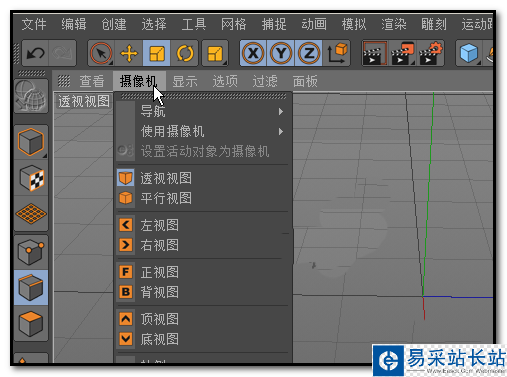Switch to Polygons mode
507x377 pixels.
31,323
